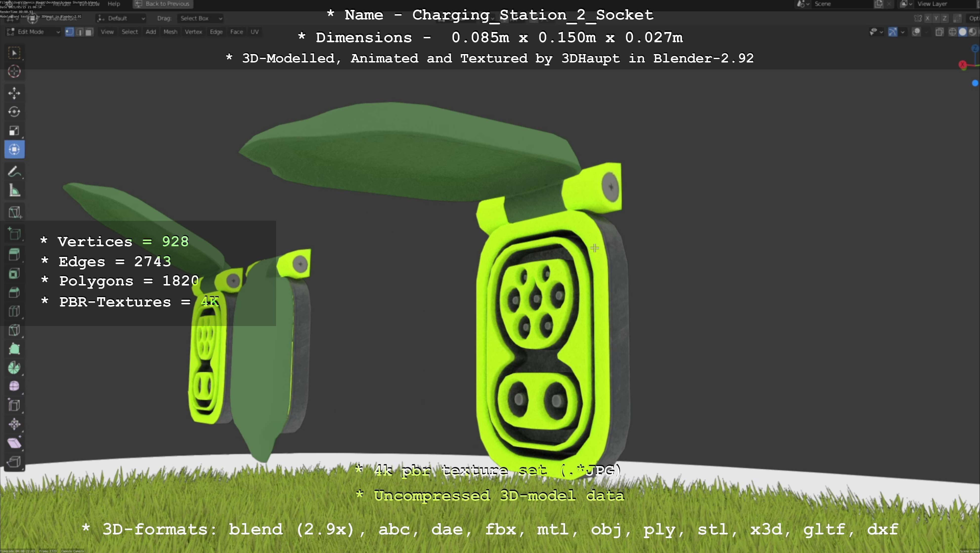The width and height of the screenshot is (980, 553).
Task: Click the new scene icon beside Scene
Action: 879,4
